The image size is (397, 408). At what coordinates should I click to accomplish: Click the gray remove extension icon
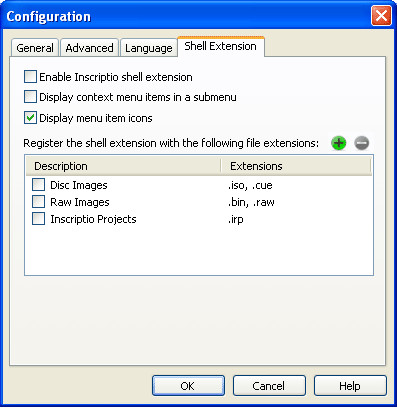click(362, 143)
